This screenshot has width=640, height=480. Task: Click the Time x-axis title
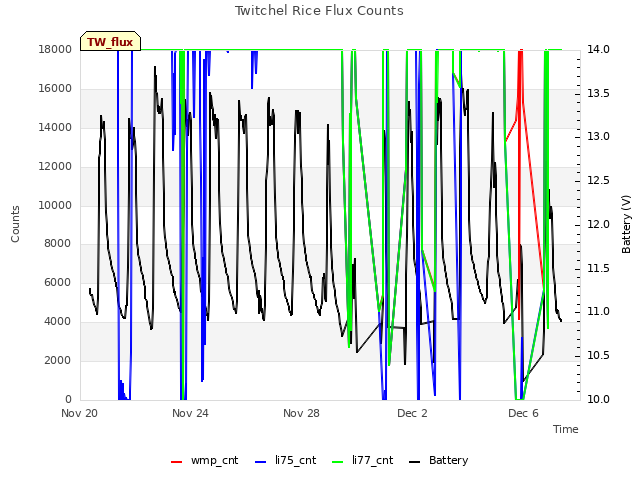click(566, 429)
